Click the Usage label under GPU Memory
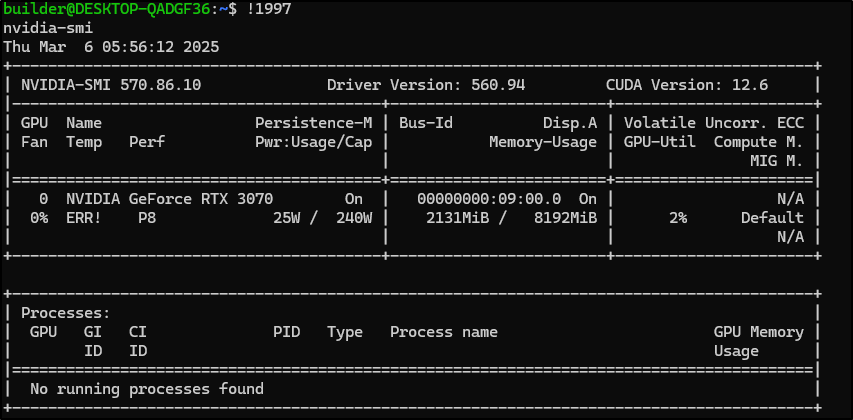The width and height of the screenshot is (853, 420). coord(736,351)
